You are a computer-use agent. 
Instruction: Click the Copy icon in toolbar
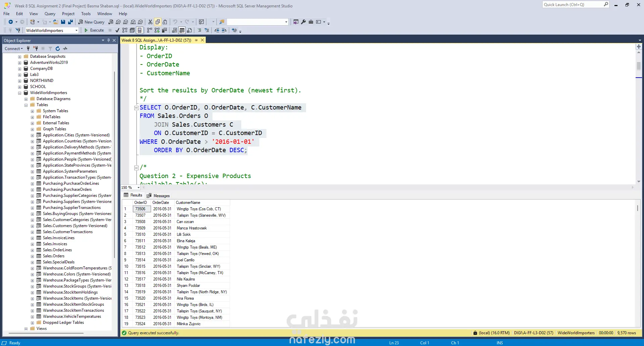[x=158, y=22]
